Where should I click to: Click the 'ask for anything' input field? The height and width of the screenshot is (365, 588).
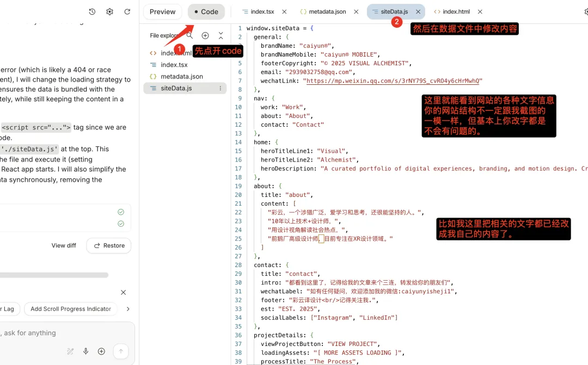point(33,333)
